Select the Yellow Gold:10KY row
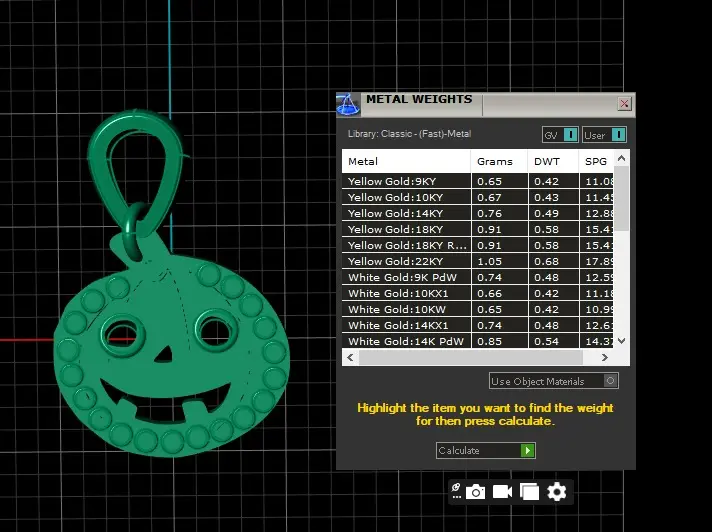The width and height of the screenshot is (712, 532). (478, 197)
